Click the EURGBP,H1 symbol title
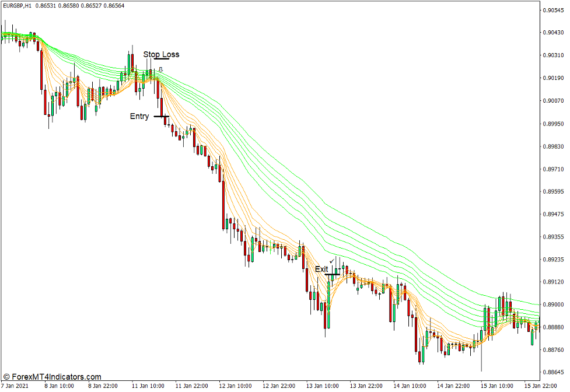Screen dimensions: 570x392 point(16,5)
